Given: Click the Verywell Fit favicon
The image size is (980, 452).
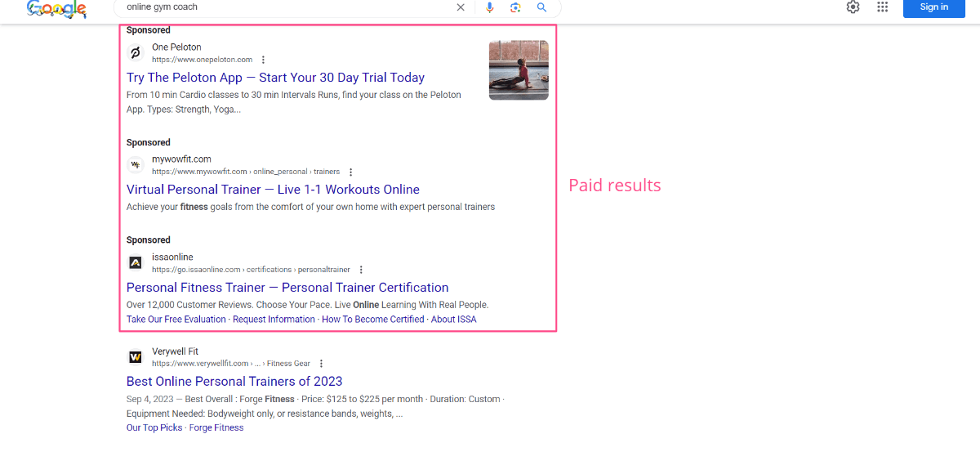Looking at the screenshot, I should click(x=136, y=357).
